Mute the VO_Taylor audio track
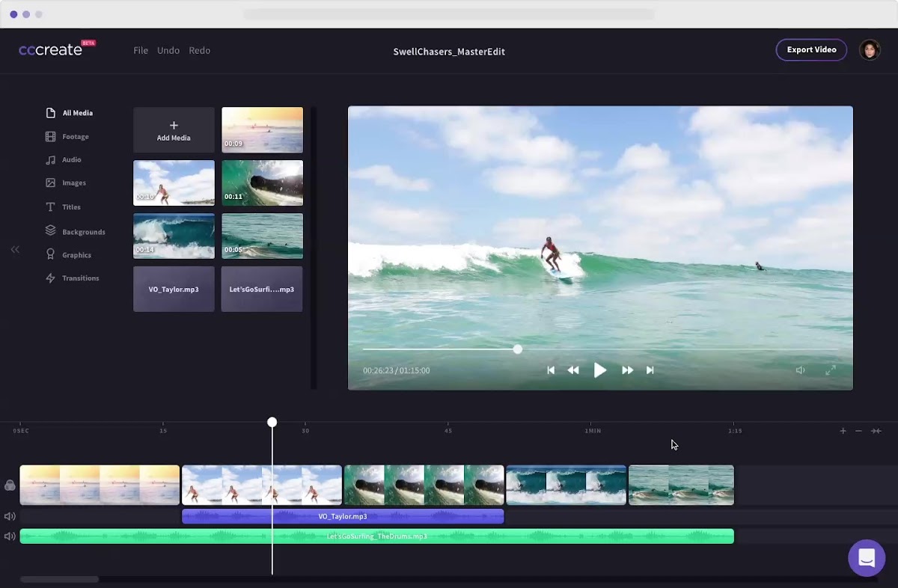The image size is (898, 588). coord(10,516)
